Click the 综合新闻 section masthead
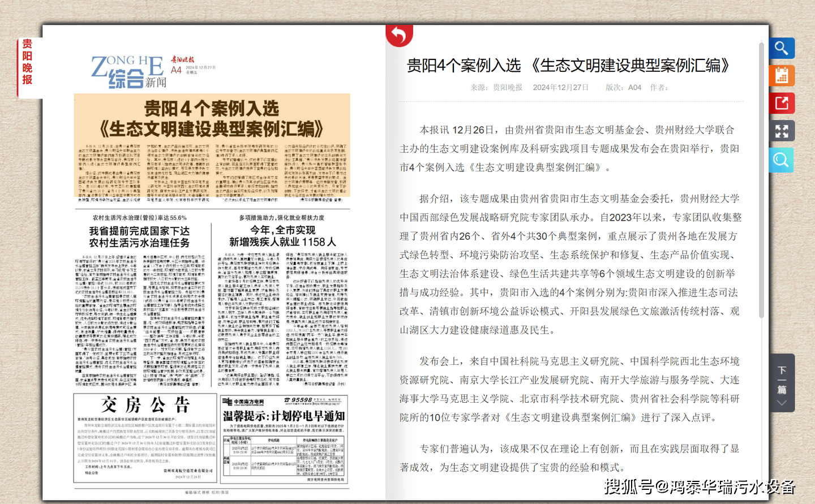This screenshot has width=815, height=504. pos(128,72)
